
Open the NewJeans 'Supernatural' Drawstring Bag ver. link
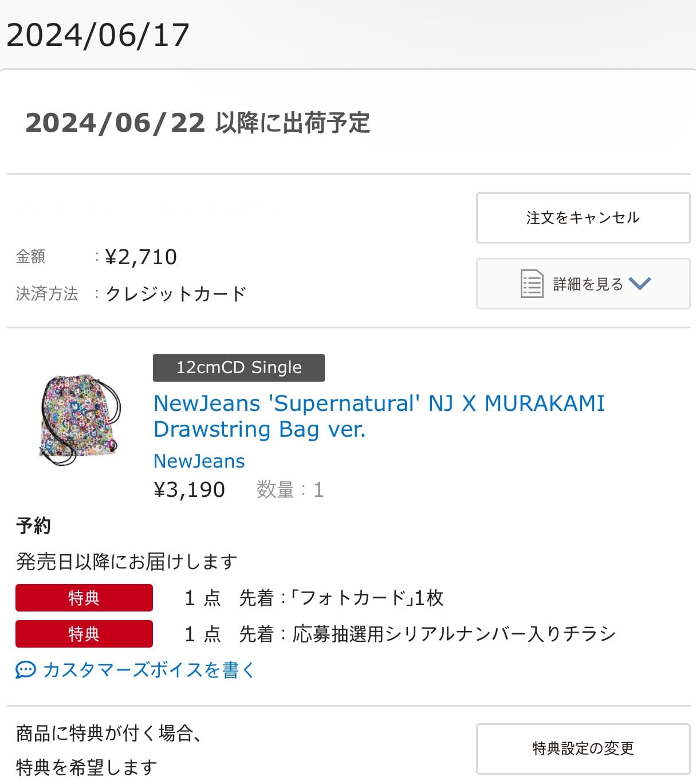[379, 416]
